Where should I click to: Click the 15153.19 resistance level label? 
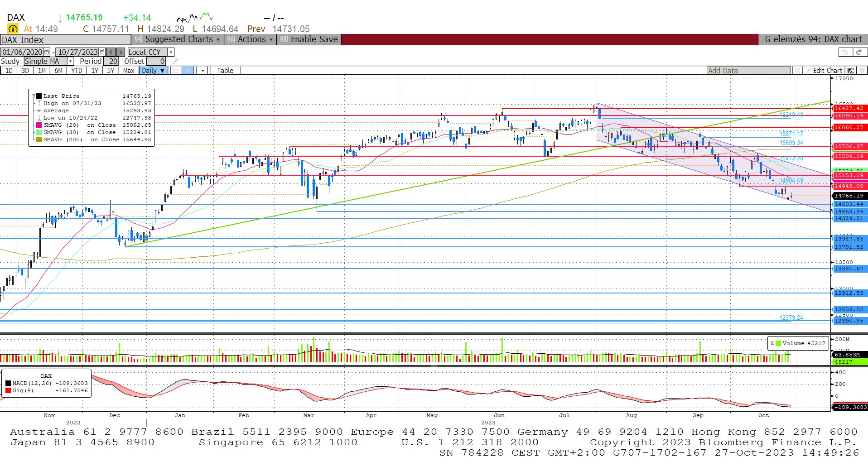pyautogui.click(x=849, y=175)
